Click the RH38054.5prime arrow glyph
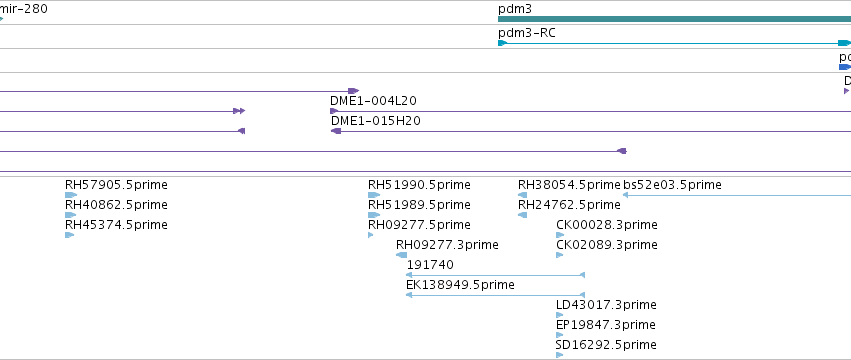This screenshot has height=360, width=851. [x=523, y=195]
